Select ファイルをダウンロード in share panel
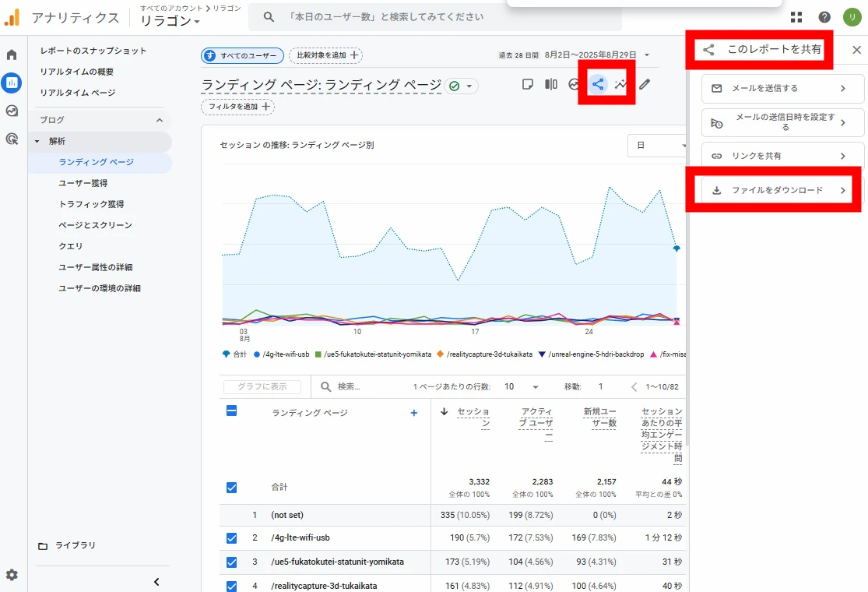 click(x=776, y=190)
